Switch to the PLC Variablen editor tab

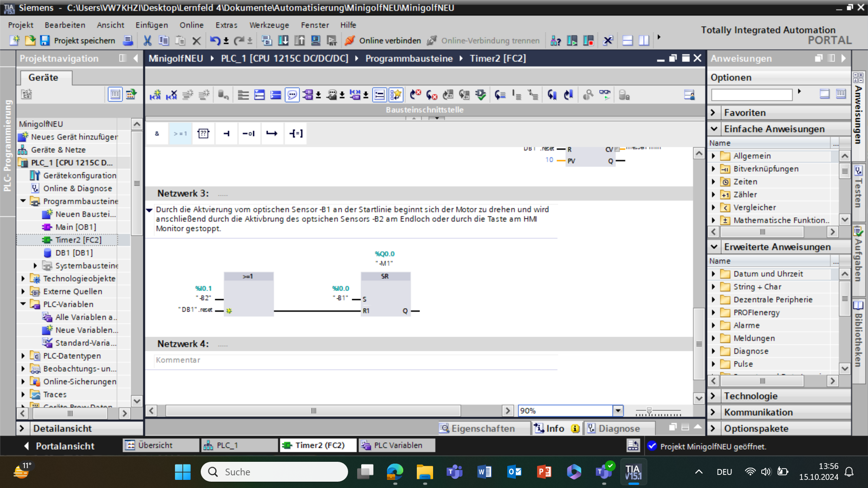(x=397, y=446)
